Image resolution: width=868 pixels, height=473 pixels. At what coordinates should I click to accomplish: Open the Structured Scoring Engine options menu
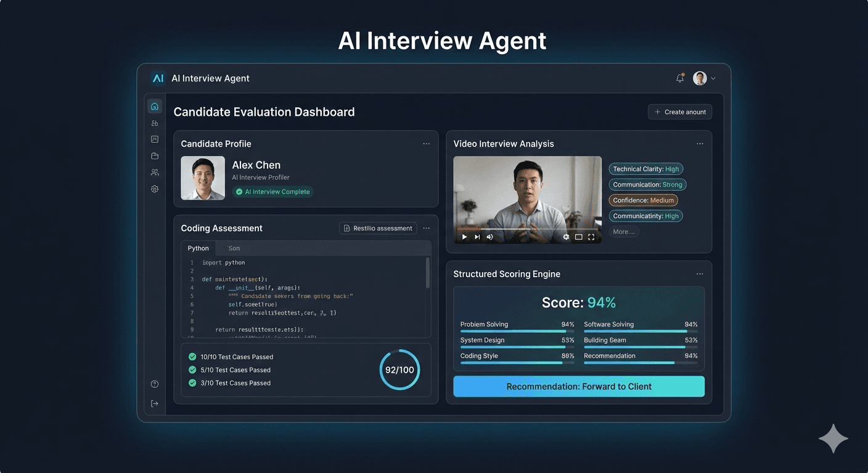click(700, 273)
